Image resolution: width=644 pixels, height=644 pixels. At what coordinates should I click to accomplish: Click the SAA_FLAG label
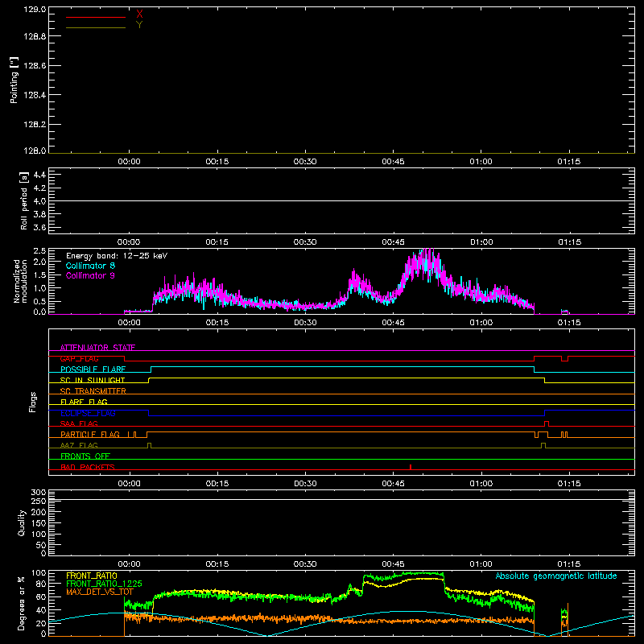pyautogui.click(x=79, y=423)
